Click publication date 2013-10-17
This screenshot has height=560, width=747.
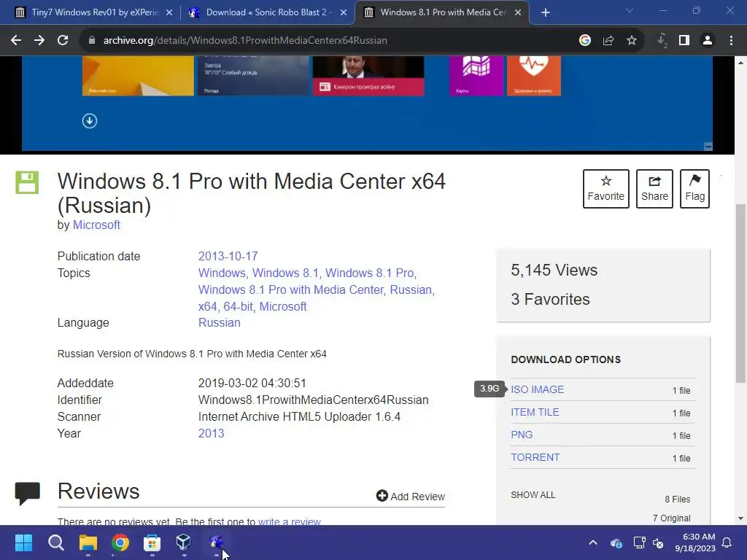pos(228,256)
